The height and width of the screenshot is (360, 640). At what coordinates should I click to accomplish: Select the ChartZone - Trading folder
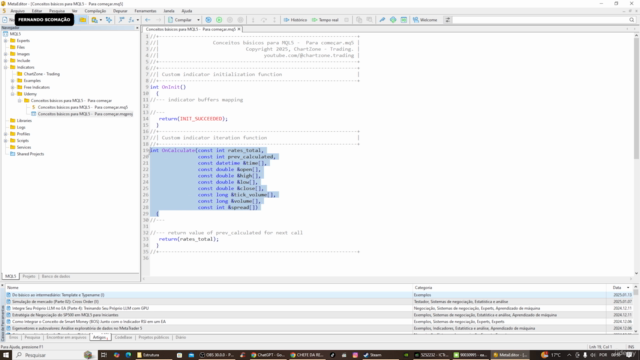click(42, 74)
